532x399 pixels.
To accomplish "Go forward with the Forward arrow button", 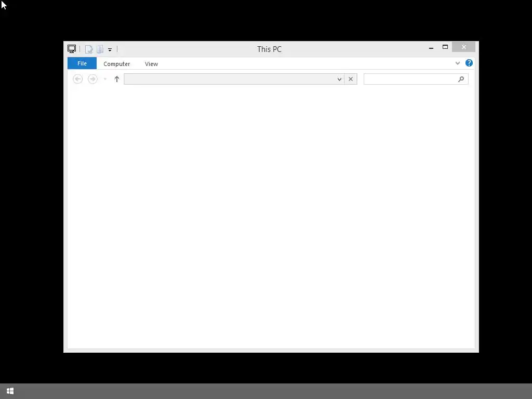I will tap(92, 79).
